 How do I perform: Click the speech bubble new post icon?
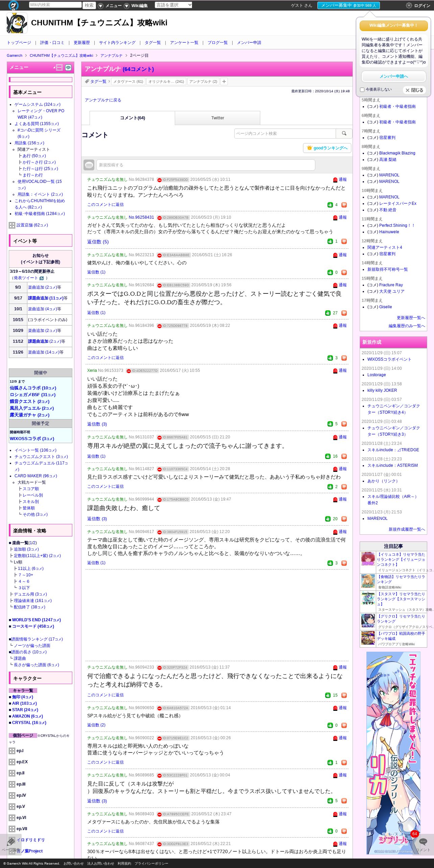(89, 165)
